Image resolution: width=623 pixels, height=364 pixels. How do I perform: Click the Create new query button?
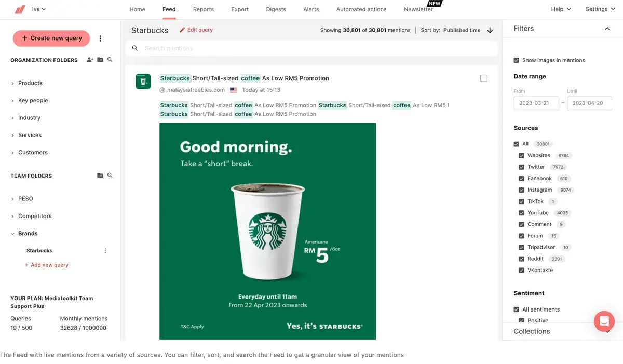51,38
